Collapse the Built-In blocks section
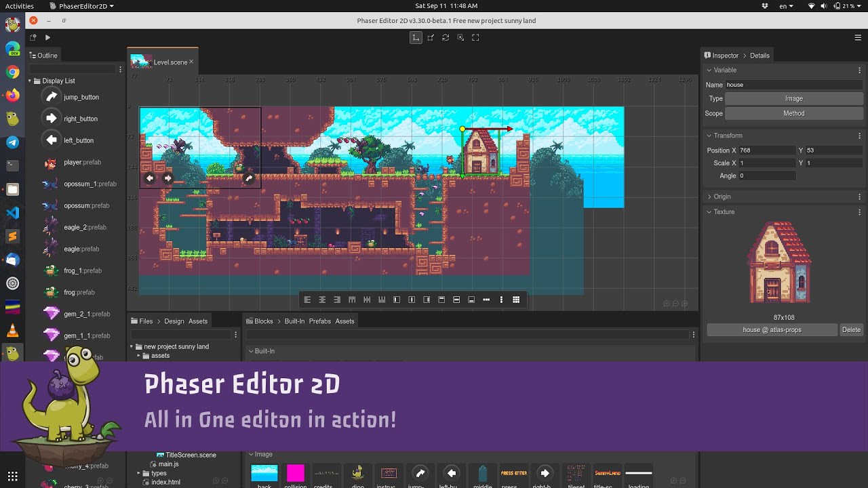This screenshot has width=868, height=488. point(250,351)
